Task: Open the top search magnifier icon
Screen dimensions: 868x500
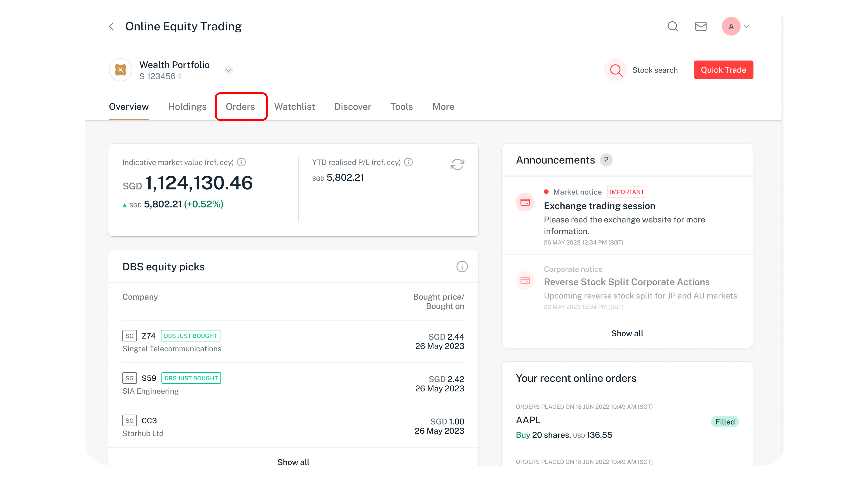Action: 673,26
